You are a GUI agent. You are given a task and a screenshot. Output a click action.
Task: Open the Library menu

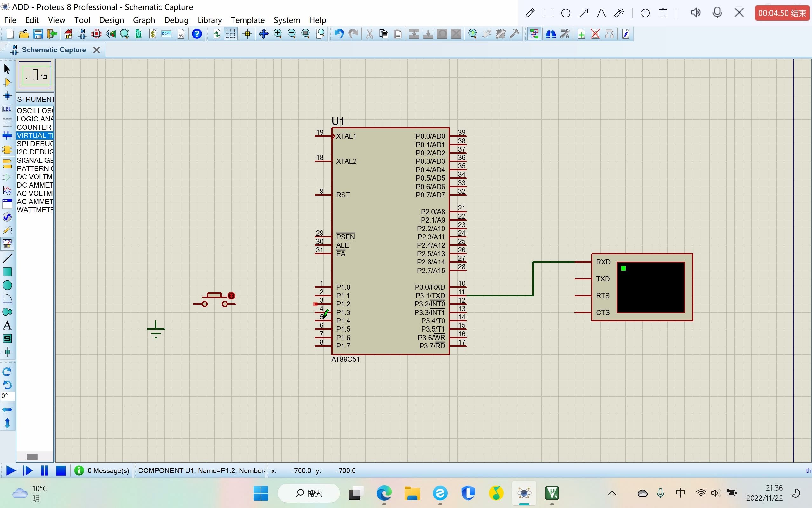pos(209,20)
